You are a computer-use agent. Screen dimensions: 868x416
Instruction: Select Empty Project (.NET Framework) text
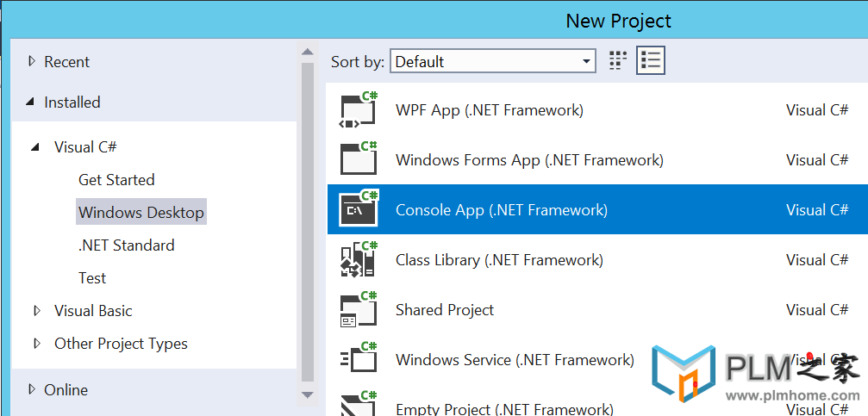504,409
